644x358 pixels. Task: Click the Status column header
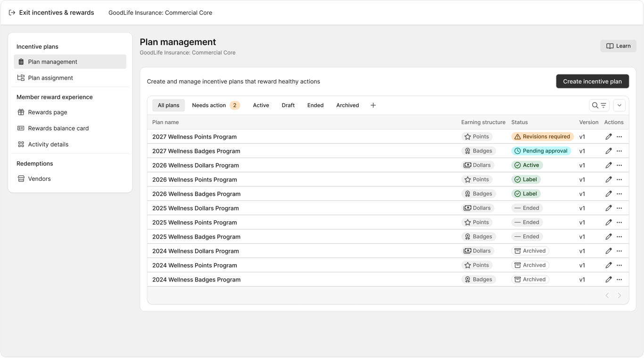click(x=520, y=122)
